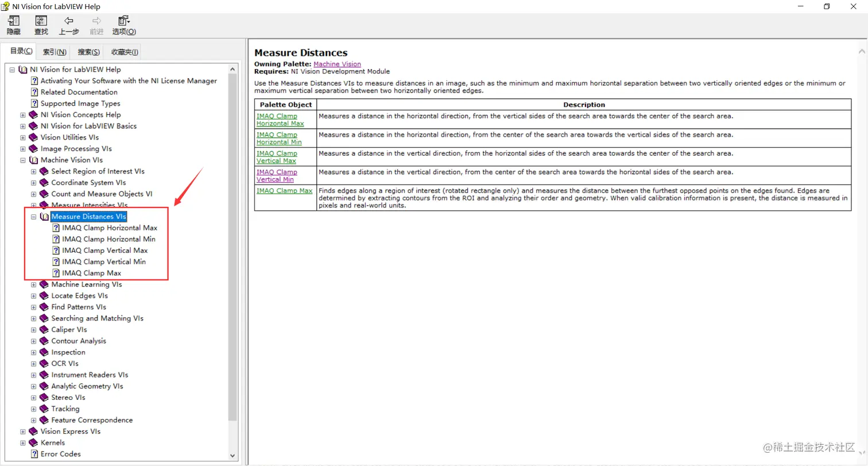Click the book icon beside OCR VIs

click(x=45, y=364)
